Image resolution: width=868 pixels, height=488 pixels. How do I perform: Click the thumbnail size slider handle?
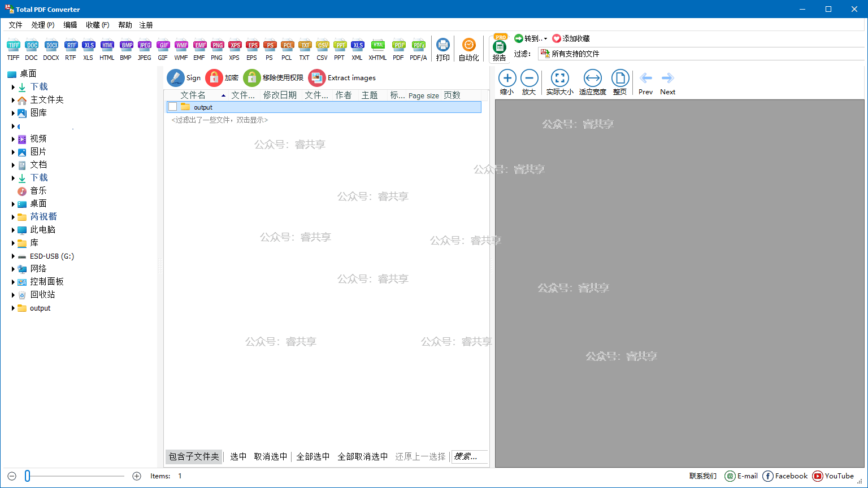click(27, 476)
